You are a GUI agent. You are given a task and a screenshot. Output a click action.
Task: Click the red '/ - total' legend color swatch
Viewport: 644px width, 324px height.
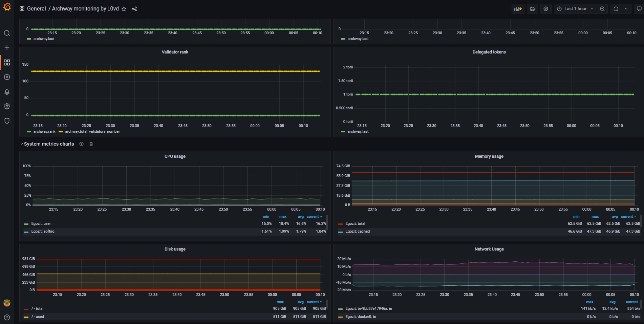pyautogui.click(x=26, y=309)
